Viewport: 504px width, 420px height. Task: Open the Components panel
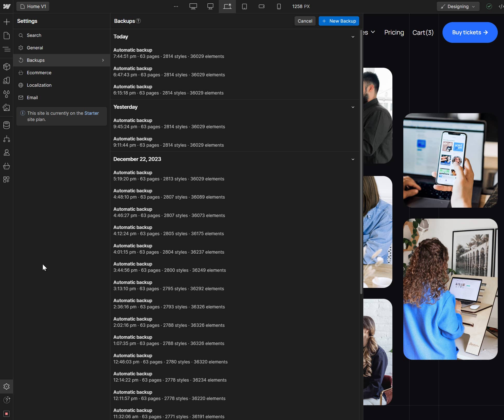[x=7, y=67]
